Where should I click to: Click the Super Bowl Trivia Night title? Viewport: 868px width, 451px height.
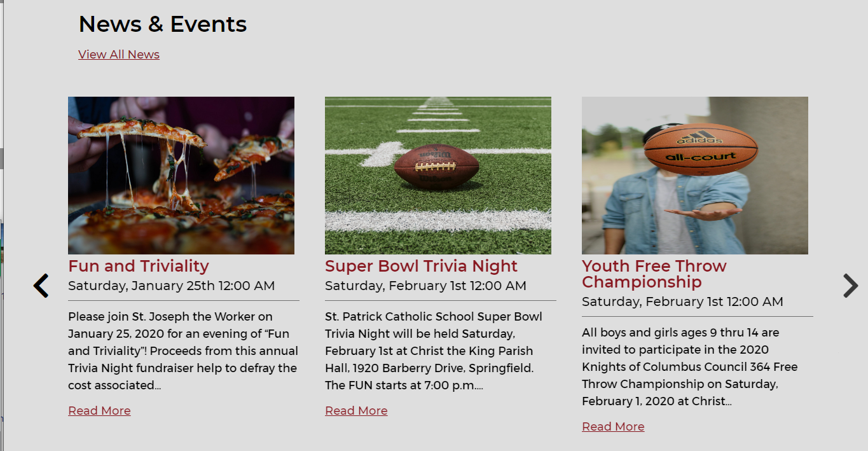(x=421, y=266)
